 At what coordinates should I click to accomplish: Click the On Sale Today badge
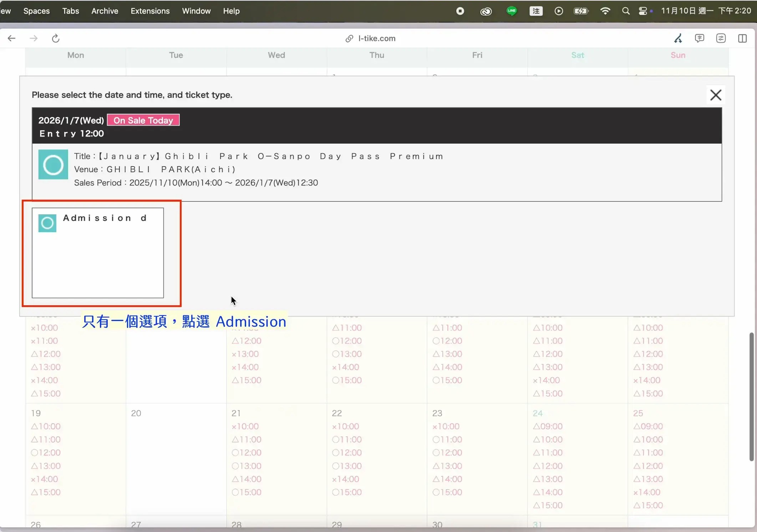(143, 120)
